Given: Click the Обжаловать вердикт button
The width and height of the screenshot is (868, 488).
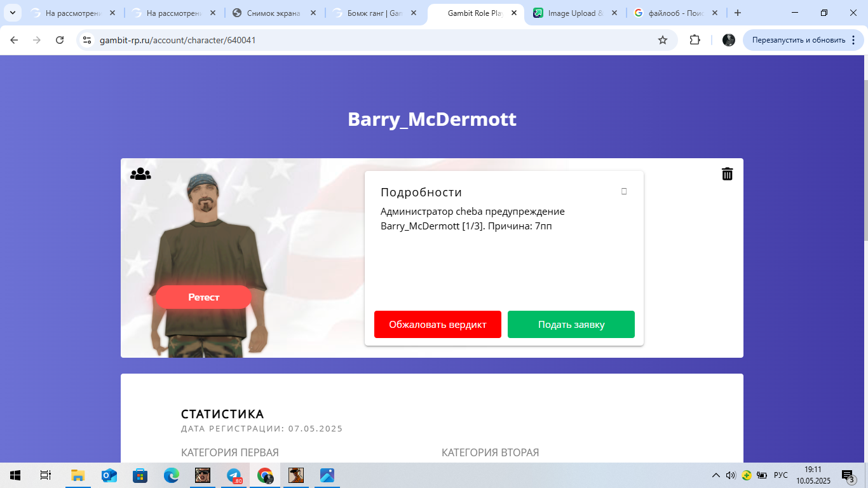Looking at the screenshot, I should tap(437, 324).
